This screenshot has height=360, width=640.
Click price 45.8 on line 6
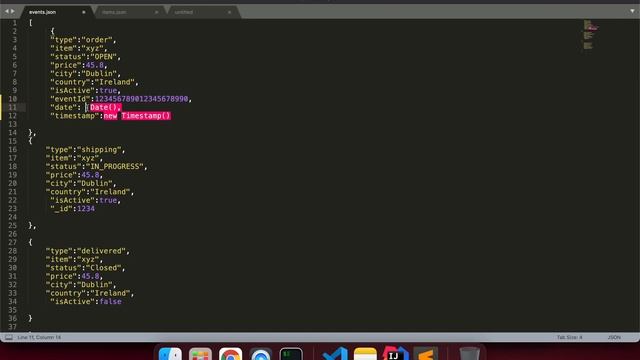point(95,65)
